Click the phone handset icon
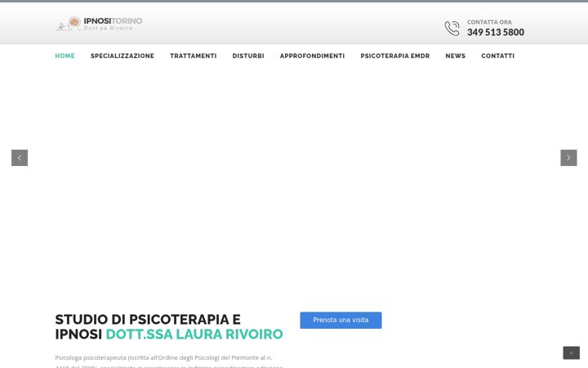The height and width of the screenshot is (368, 588). (452, 29)
